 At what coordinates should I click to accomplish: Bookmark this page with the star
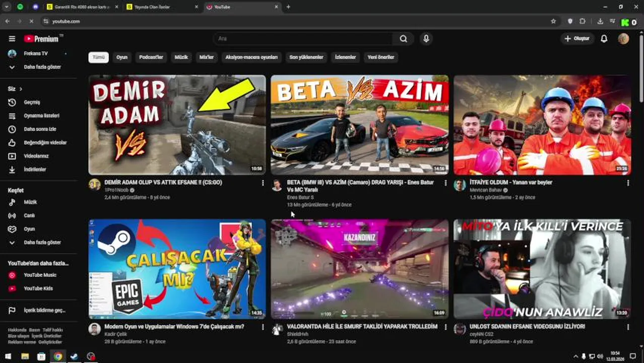click(x=553, y=21)
